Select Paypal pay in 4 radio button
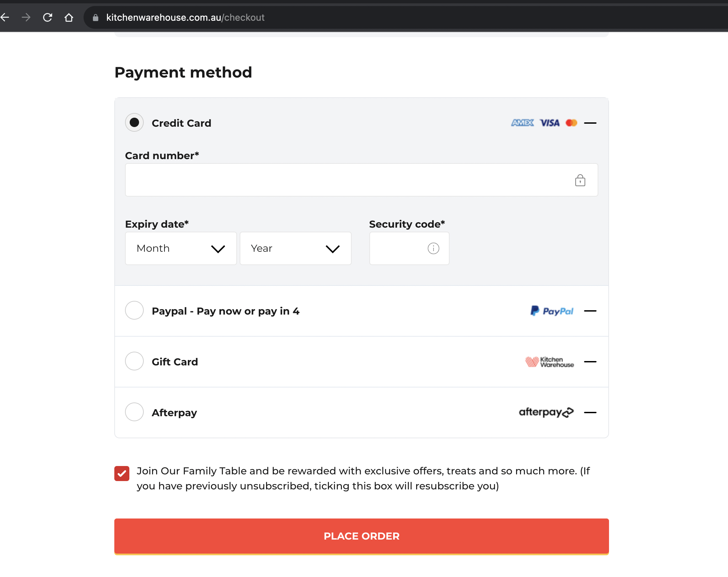The width and height of the screenshot is (728, 577). point(134,311)
